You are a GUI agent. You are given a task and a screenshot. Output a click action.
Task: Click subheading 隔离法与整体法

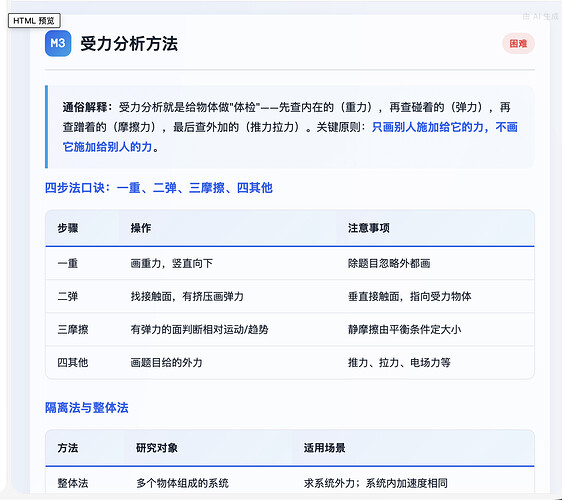(x=87, y=408)
